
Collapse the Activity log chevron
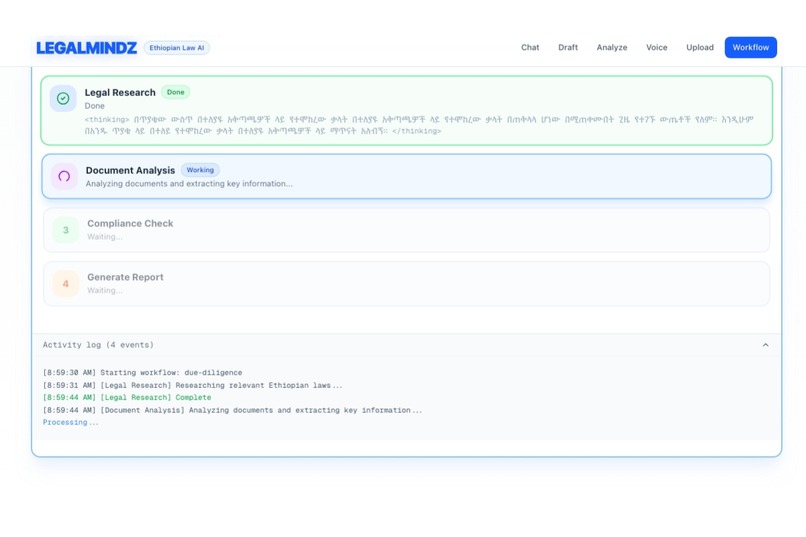point(765,345)
